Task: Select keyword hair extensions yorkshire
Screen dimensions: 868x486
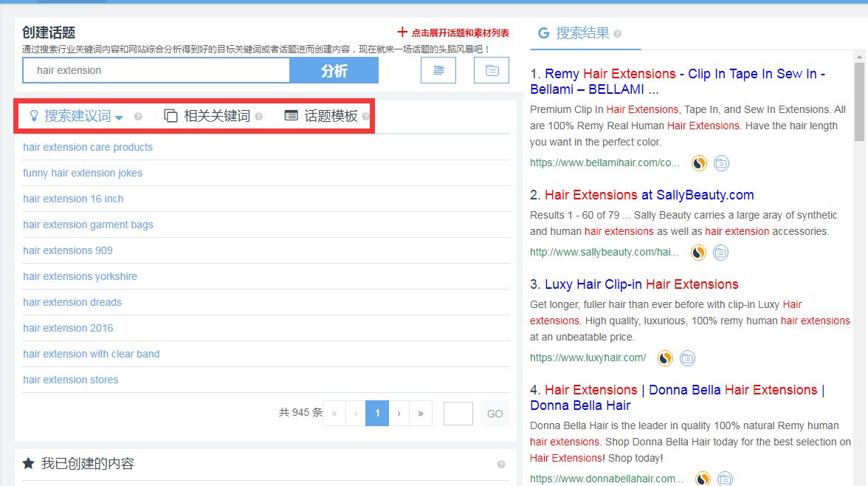Action: point(80,276)
